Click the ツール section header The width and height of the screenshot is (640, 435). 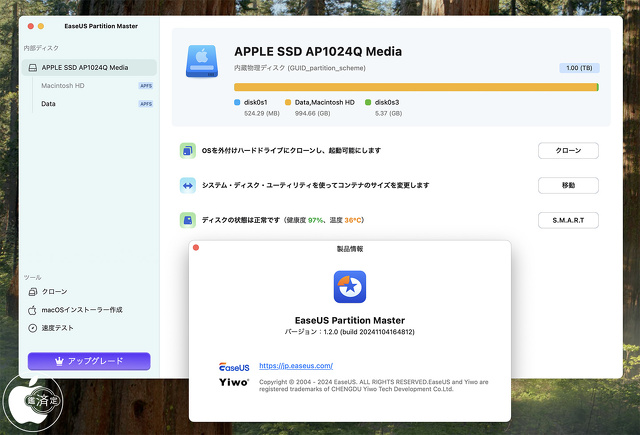point(32,277)
